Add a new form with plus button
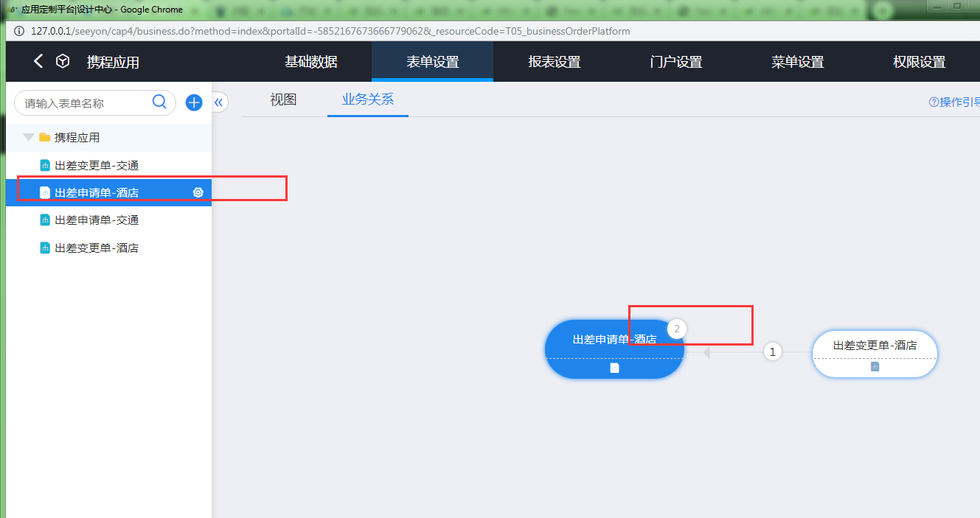 [194, 102]
